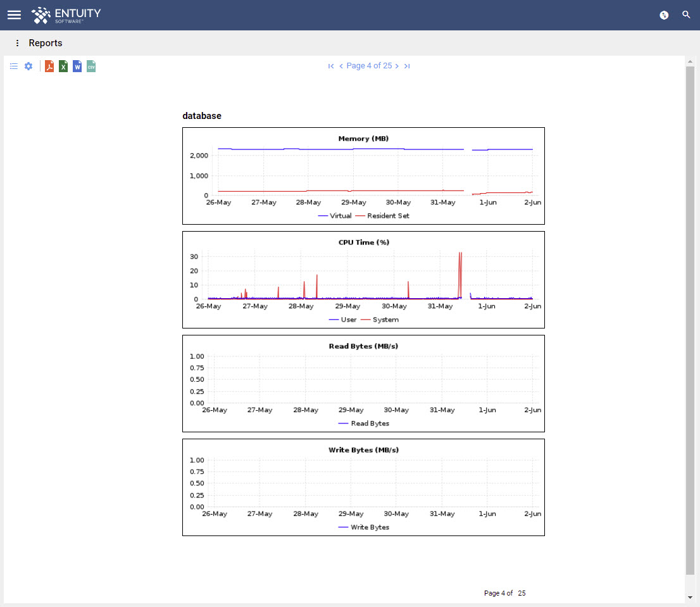The image size is (700, 607).
Task: Open the Read Bytes (MB/s) chart
Action: tap(363, 384)
